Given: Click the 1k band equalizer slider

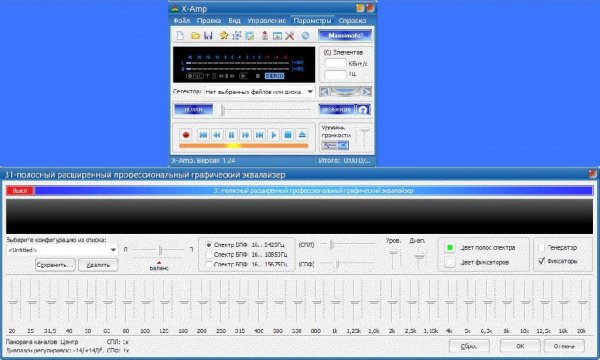Looking at the screenshot, I should pos(335,302).
